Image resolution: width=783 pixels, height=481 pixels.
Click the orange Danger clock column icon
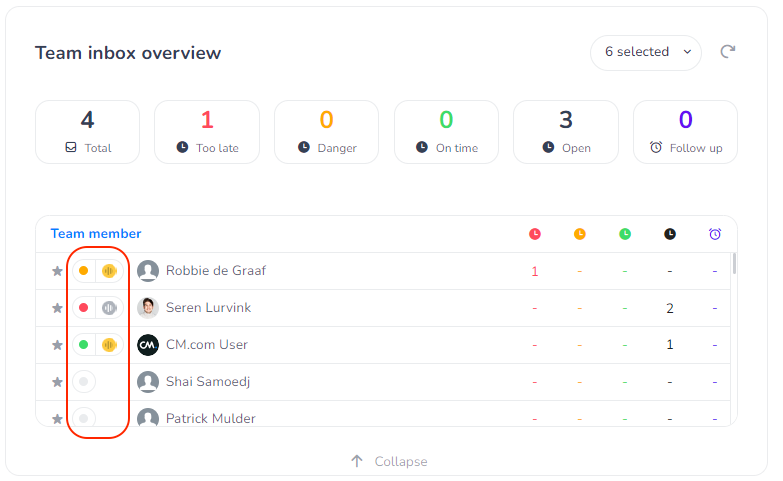coord(580,234)
